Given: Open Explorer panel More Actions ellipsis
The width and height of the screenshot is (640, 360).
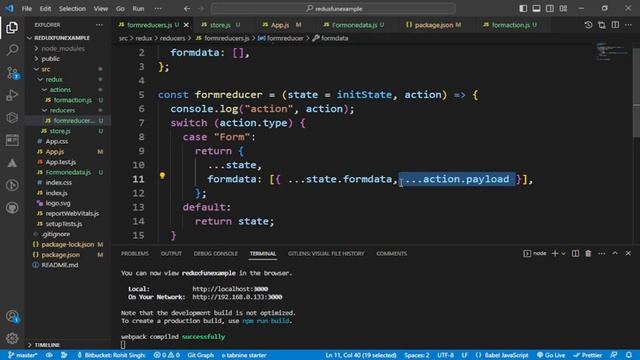Looking at the screenshot, I should point(99,25).
